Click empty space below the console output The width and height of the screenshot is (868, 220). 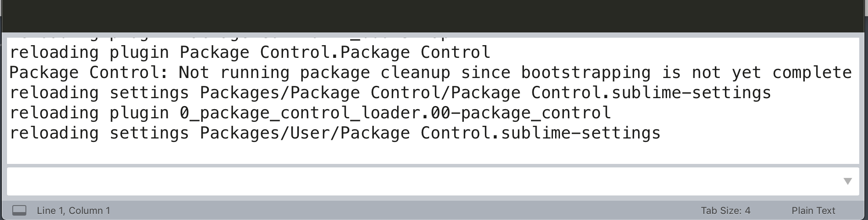click(x=433, y=153)
